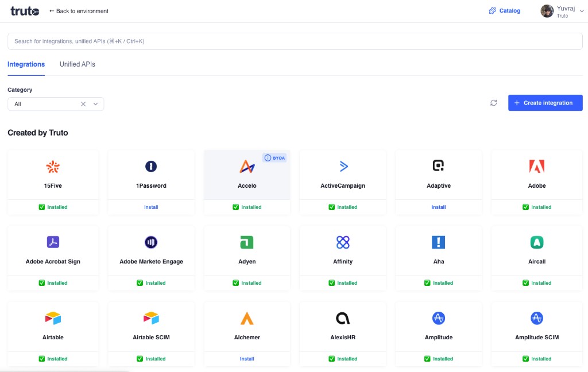The image size is (588, 372).
Task: Click the user avatar photo
Action: point(547,11)
